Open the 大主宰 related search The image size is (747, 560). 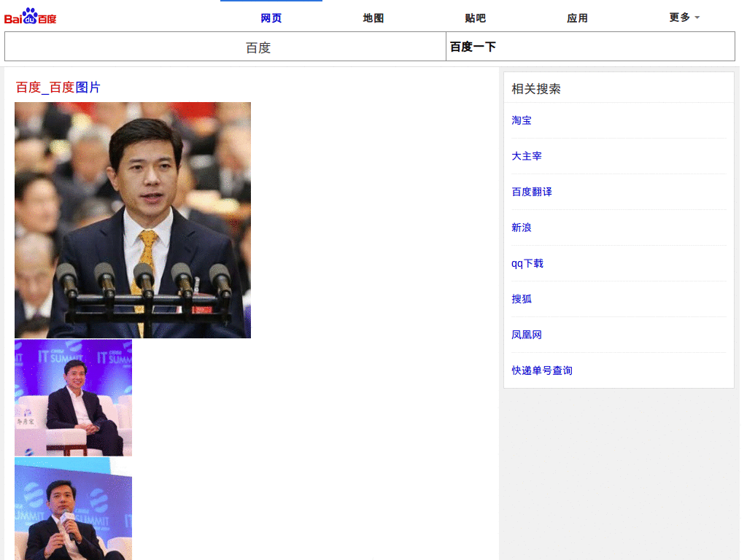527,156
